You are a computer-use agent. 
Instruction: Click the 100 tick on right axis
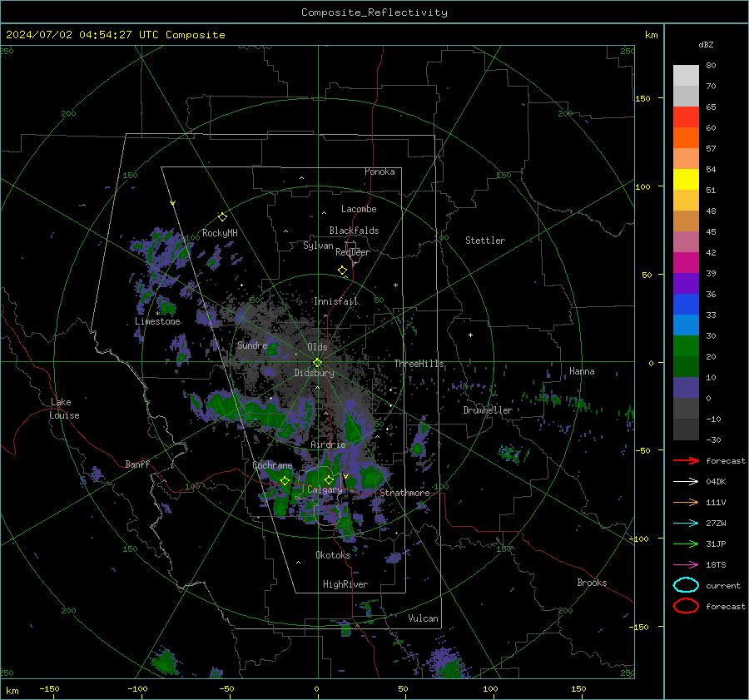pos(642,186)
